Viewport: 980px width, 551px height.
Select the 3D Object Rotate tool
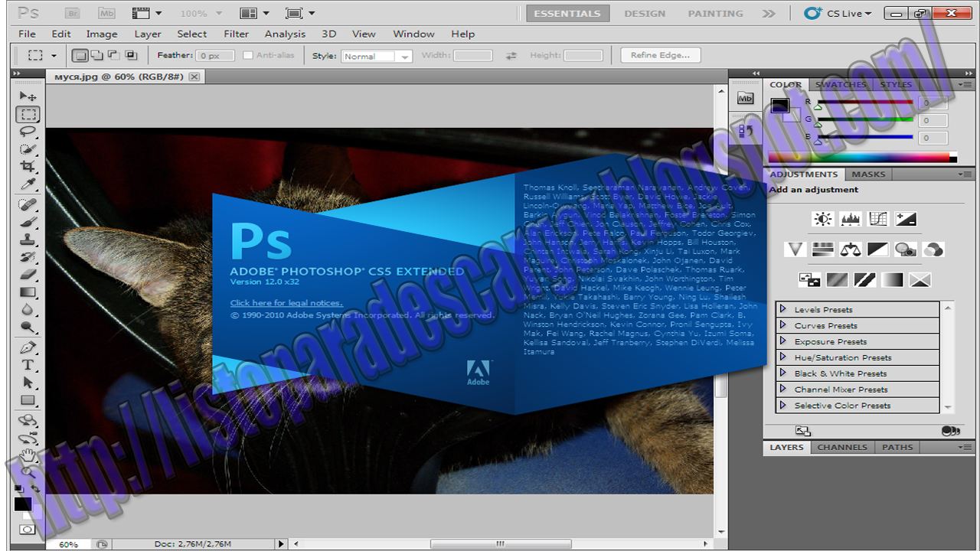(28, 420)
